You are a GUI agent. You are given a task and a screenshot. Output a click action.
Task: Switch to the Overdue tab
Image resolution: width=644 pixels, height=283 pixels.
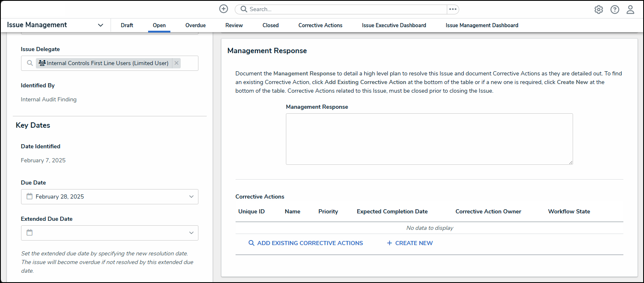point(195,25)
